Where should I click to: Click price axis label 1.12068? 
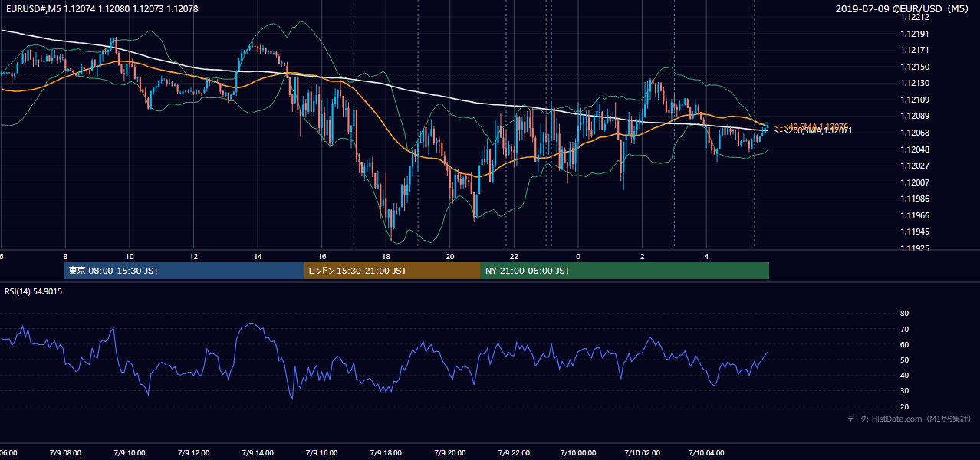click(916, 133)
